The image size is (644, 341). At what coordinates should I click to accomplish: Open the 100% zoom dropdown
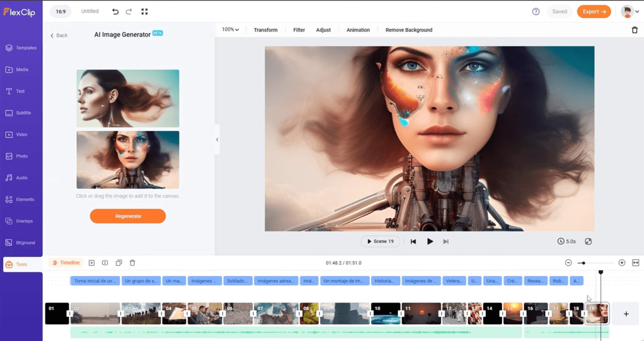click(x=230, y=29)
